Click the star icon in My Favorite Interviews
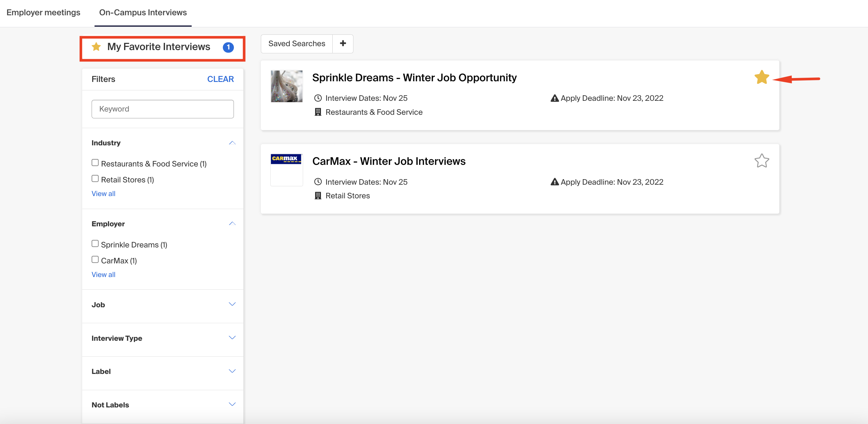This screenshot has width=868, height=424. coord(96,46)
